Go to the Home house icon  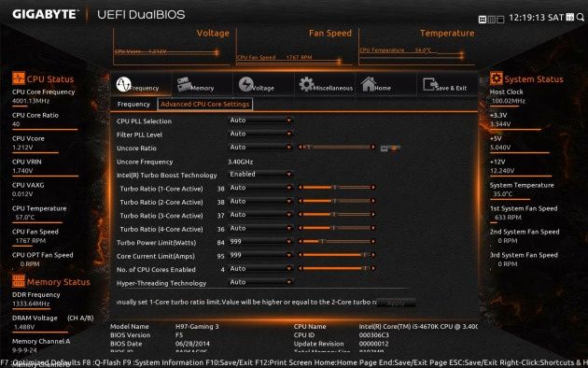pyautogui.click(x=369, y=84)
